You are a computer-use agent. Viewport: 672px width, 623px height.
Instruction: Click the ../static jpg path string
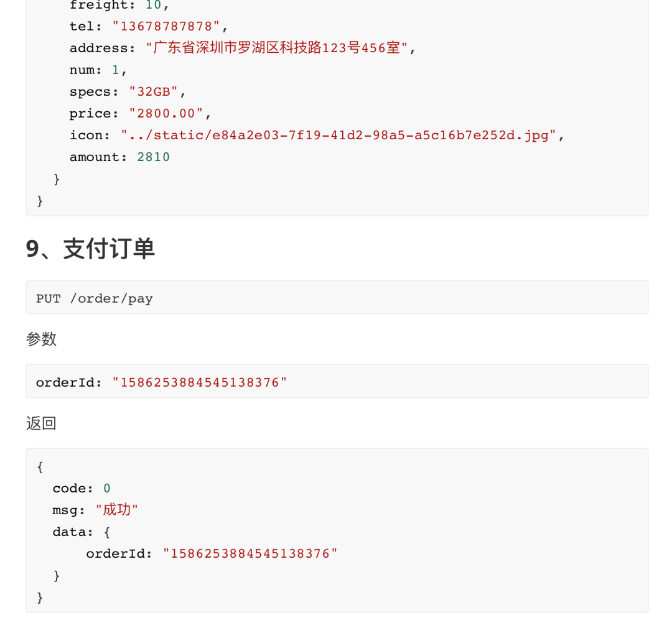point(338,135)
